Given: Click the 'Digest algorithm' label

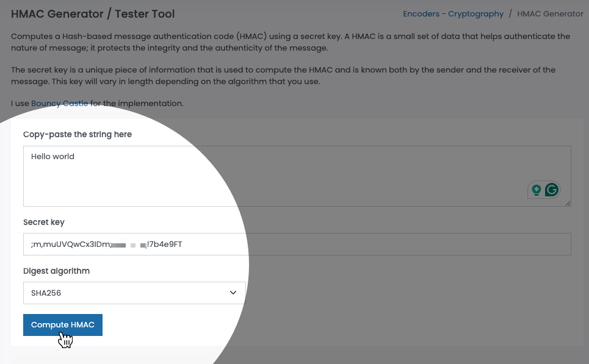Looking at the screenshot, I should (56, 271).
